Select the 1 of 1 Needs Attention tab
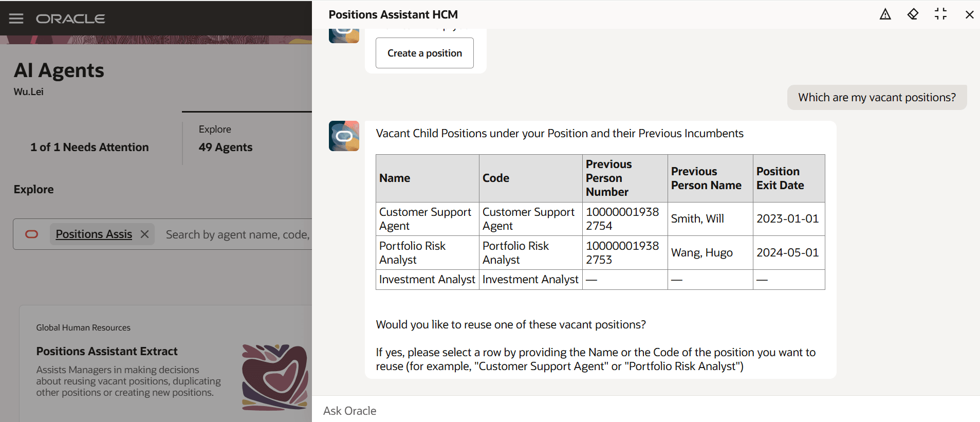Screen dimensions: 980x422 point(89,147)
